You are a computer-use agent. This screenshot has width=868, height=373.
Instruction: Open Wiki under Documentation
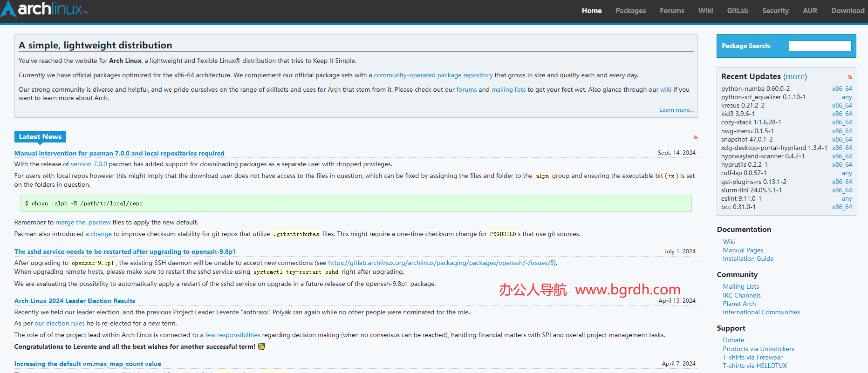pos(729,242)
